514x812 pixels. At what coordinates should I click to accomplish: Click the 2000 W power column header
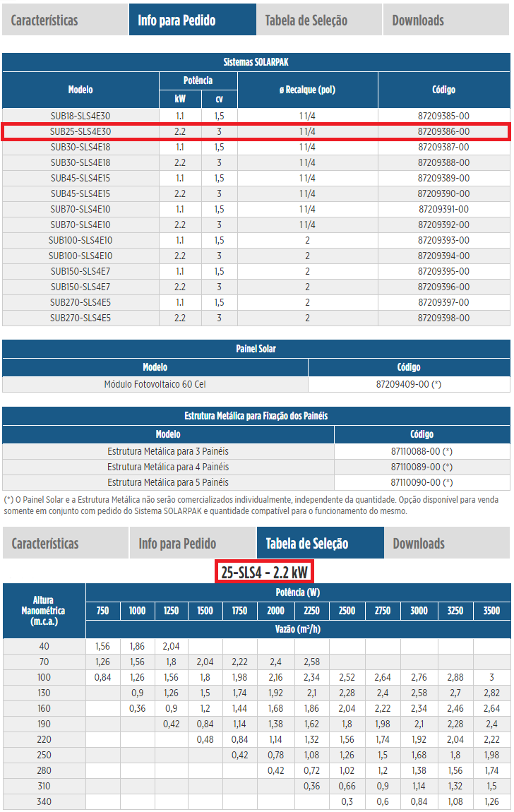275,611
